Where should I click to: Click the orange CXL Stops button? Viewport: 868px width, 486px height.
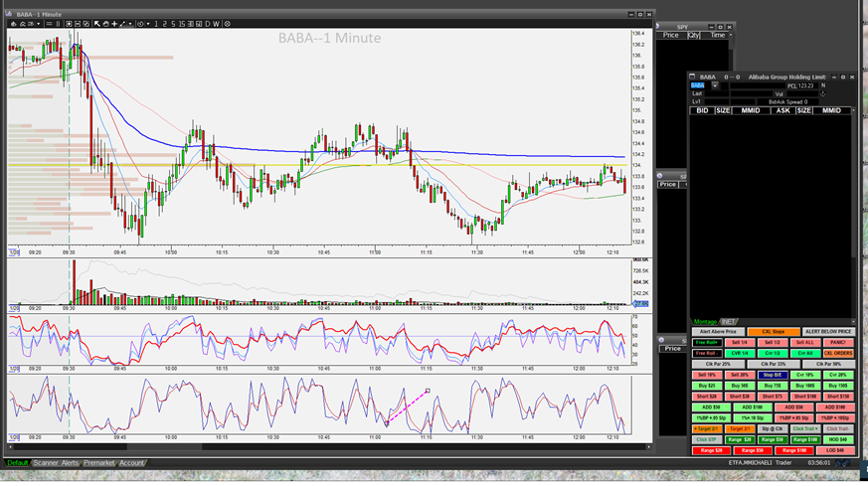(x=774, y=332)
